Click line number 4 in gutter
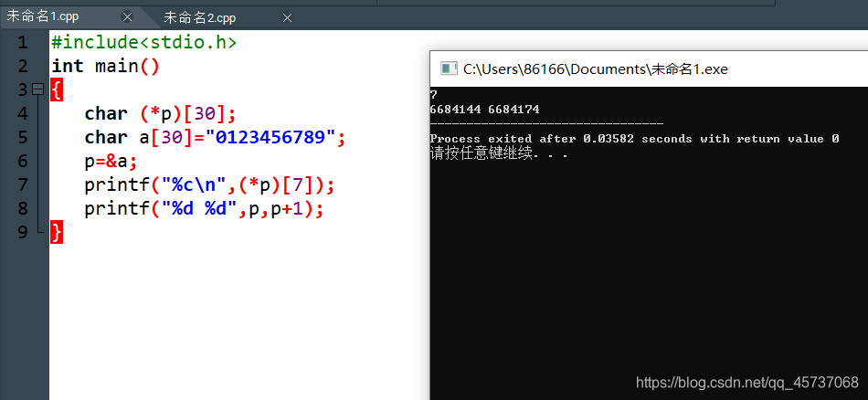The width and height of the screenshot is (868, 400). click(x=22, y=113)
